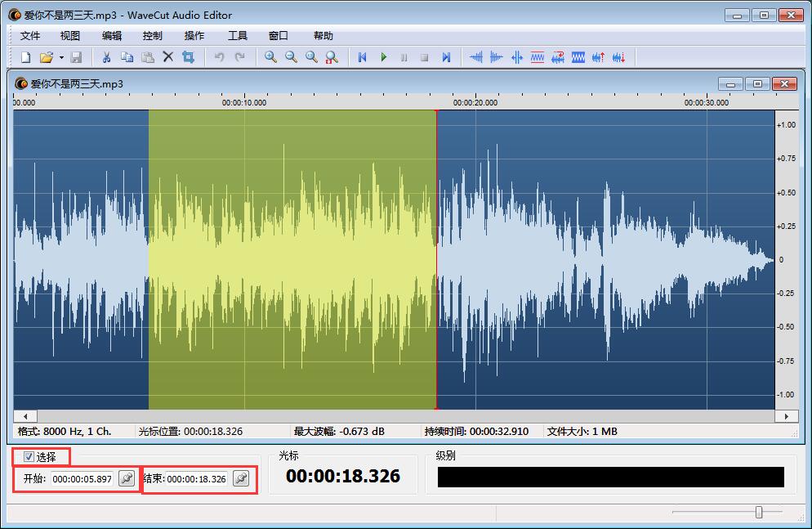Screen dimensions: 812x529
Task: Click the 光标位置 status bar entry
Action: 190,431
